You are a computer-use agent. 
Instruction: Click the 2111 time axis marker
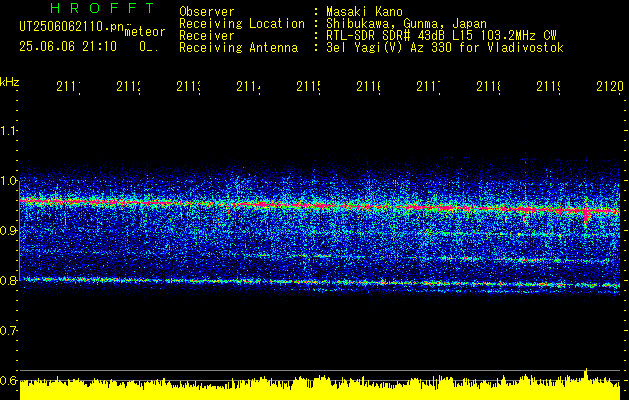click(68, 86)
